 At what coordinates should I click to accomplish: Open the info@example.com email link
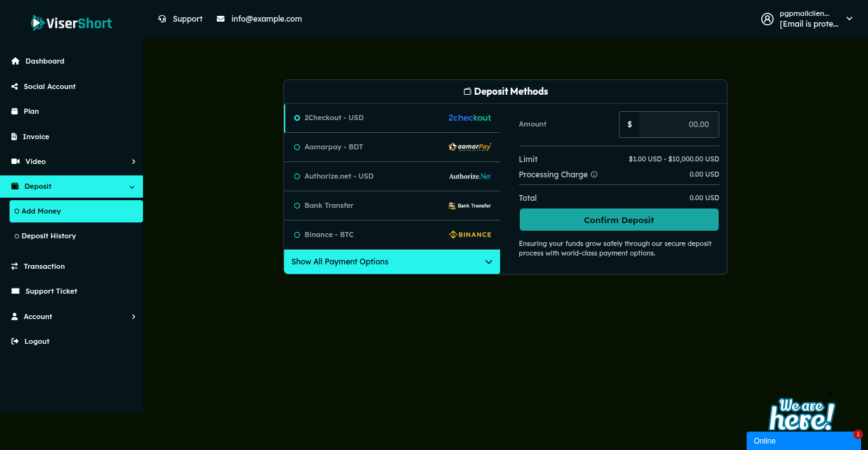pyautogui.click(x=266, y=19)
